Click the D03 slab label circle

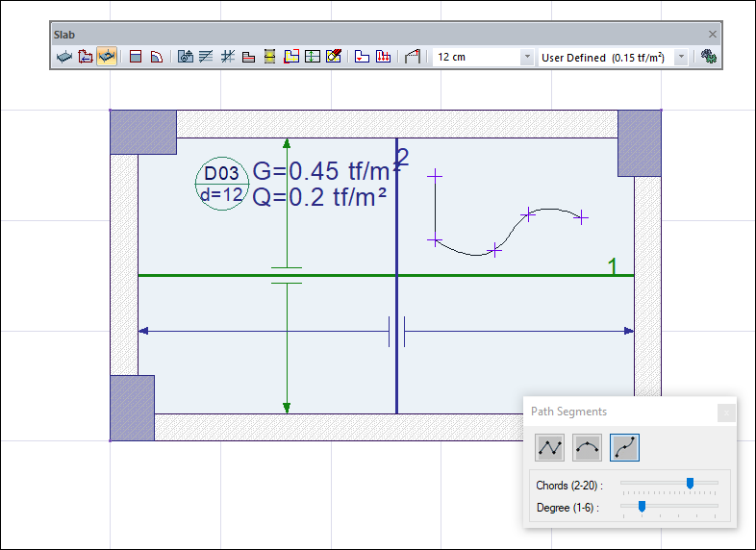point(221,184)
